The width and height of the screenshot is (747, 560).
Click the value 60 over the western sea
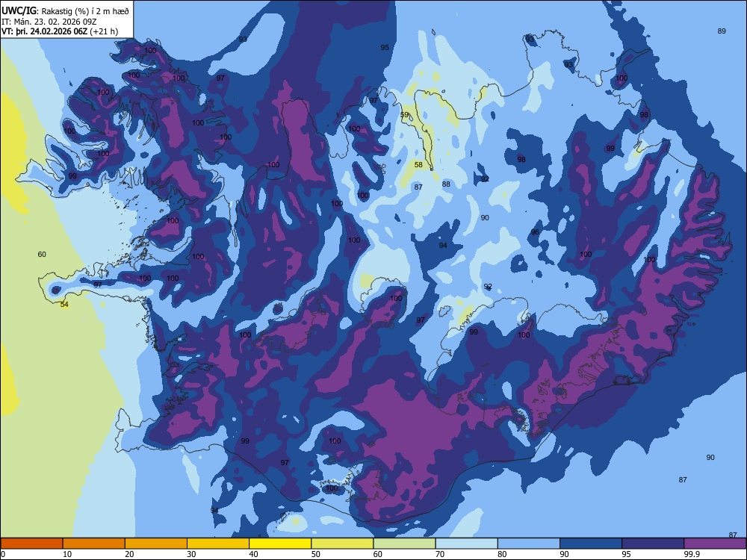click(x=42, y=255)
